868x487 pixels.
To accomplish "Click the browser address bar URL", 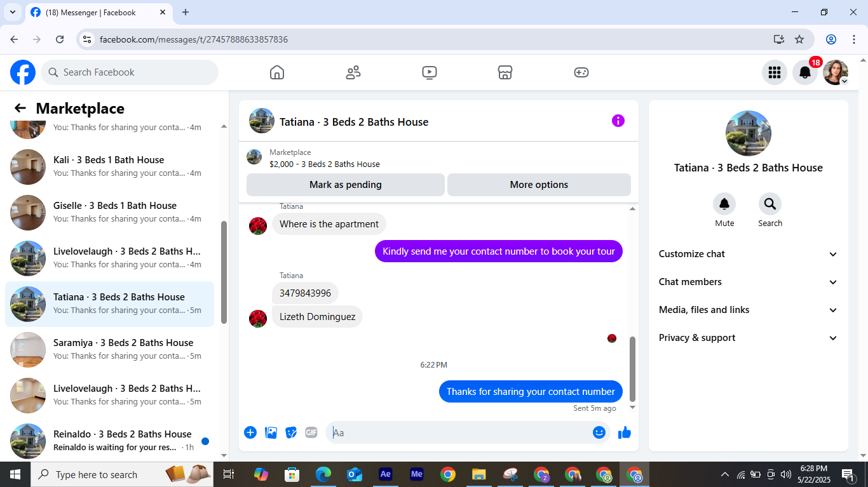I will pyautogui.click(x=194, y=39).
